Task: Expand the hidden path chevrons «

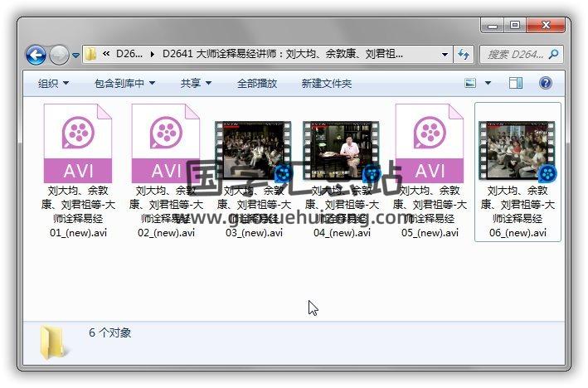Action: point(106,54)
